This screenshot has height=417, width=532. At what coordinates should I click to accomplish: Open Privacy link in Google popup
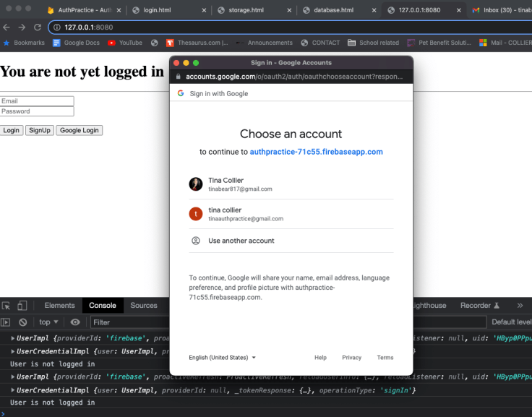pos(351,357)
